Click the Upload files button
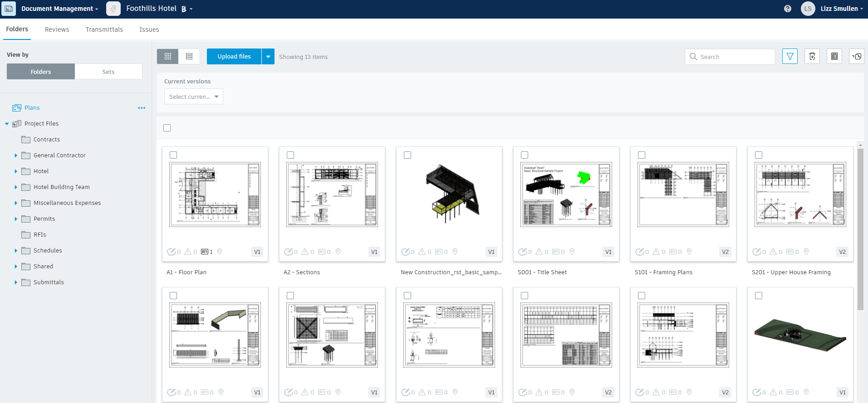The width and height of the screenshot is (868, 403). [x=234, y=57]
